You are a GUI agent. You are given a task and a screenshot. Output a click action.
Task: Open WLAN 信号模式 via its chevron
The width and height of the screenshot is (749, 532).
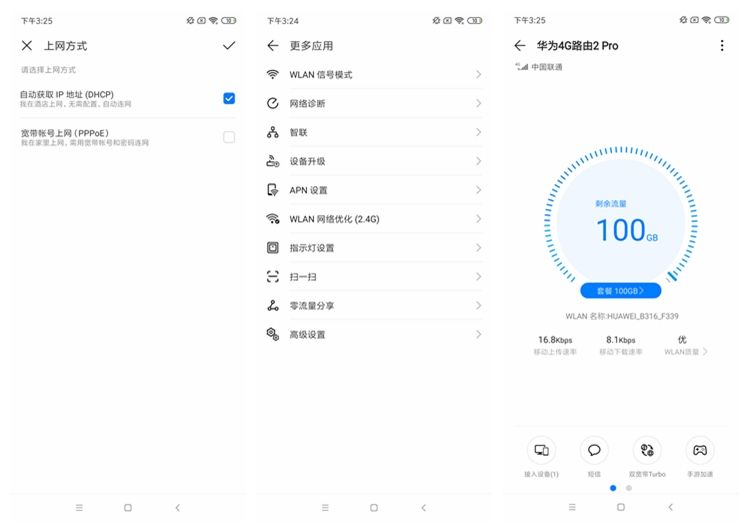click(x=478, y=74)
